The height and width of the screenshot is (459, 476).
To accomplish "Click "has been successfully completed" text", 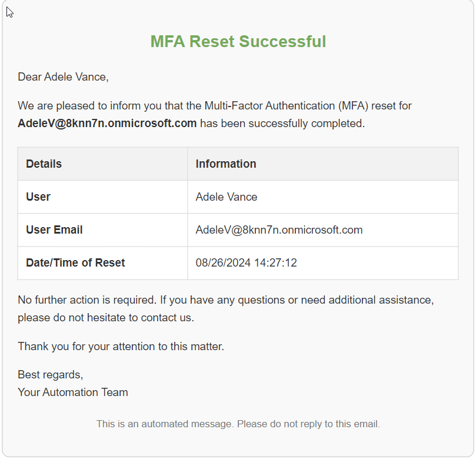I will [x=282, y=124].
